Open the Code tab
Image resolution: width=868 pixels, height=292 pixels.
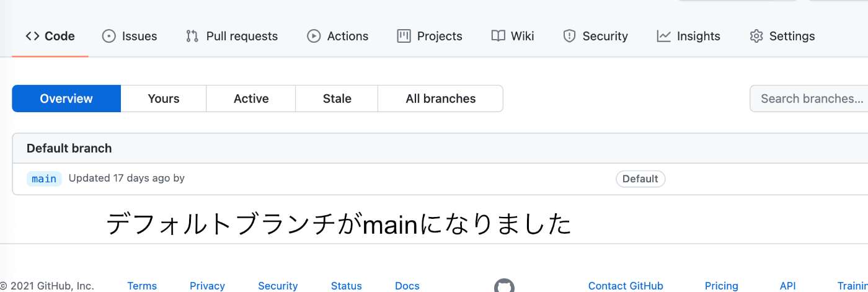pos(50,36)
